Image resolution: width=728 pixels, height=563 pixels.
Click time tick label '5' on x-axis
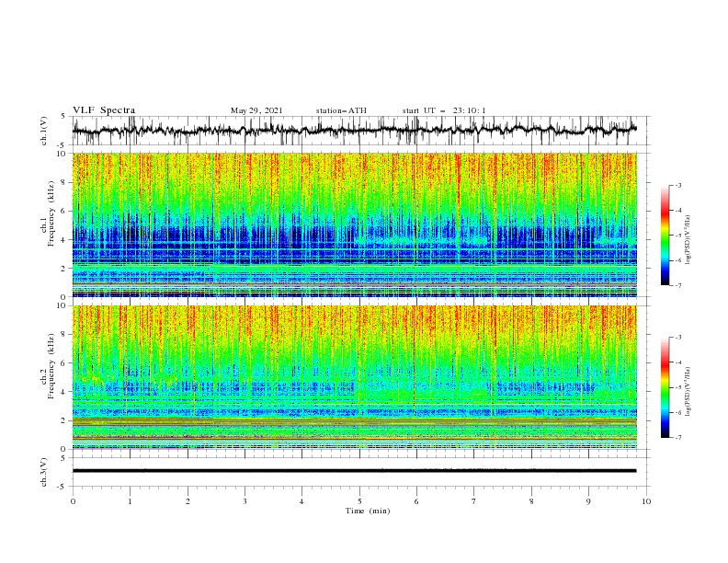[359, 501]
